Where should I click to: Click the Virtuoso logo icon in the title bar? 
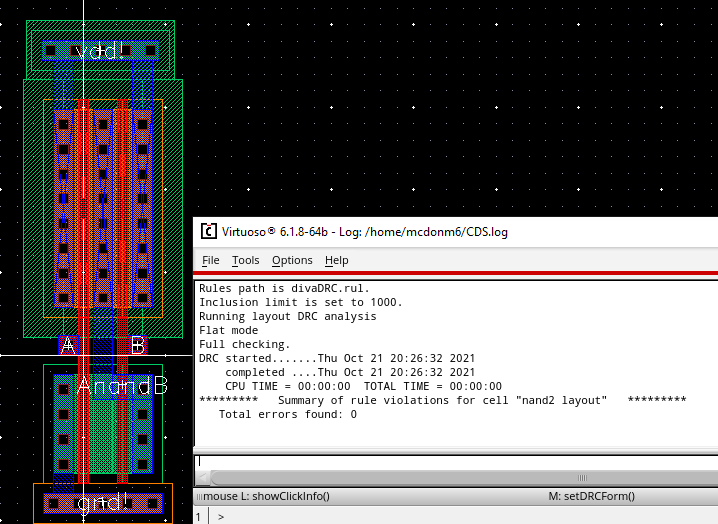point(208,232)
